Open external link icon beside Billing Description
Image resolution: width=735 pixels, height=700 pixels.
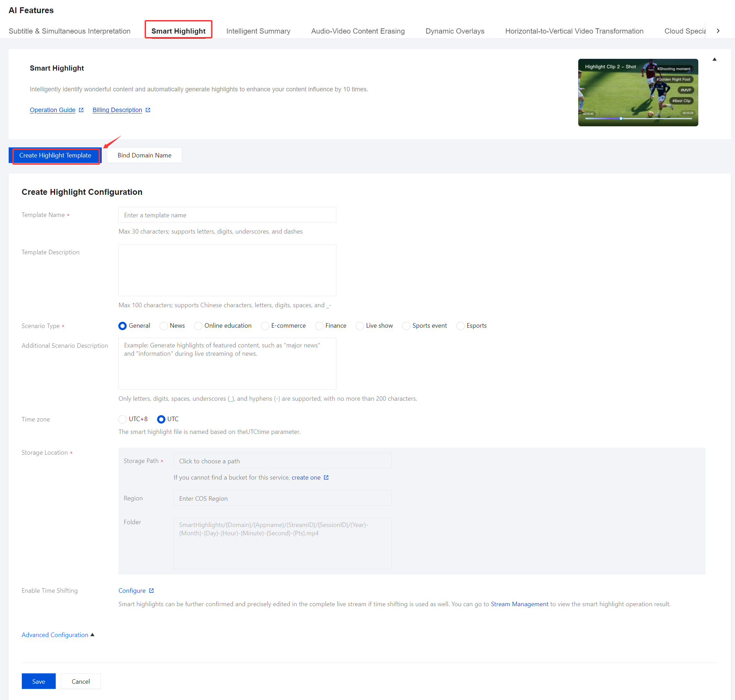tap(148, 110)
